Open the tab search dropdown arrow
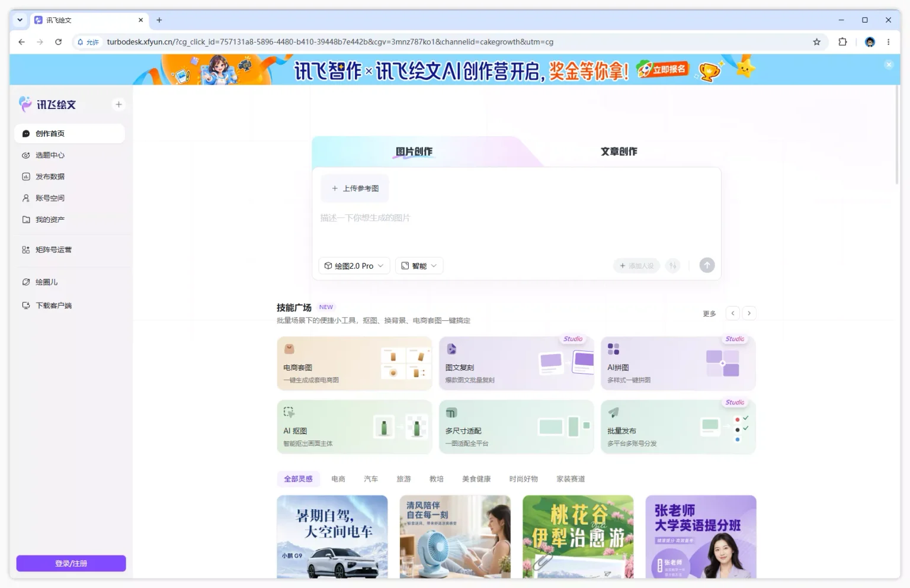The width and height of the screenshot is (910, 588). tap(20, 20)
